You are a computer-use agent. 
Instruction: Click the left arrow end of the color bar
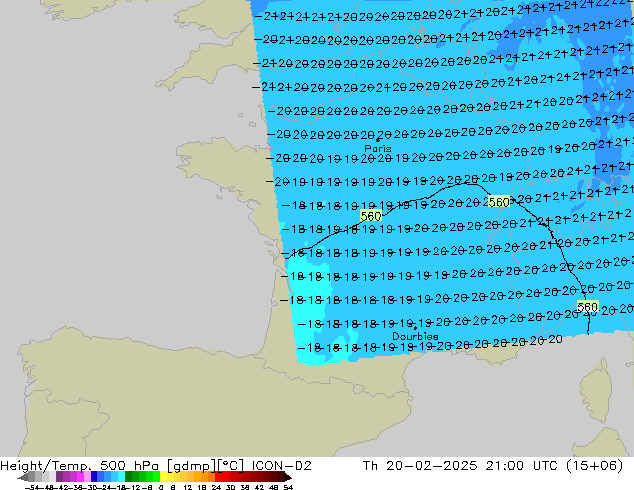pyautogui.click(x=22, y=477)
